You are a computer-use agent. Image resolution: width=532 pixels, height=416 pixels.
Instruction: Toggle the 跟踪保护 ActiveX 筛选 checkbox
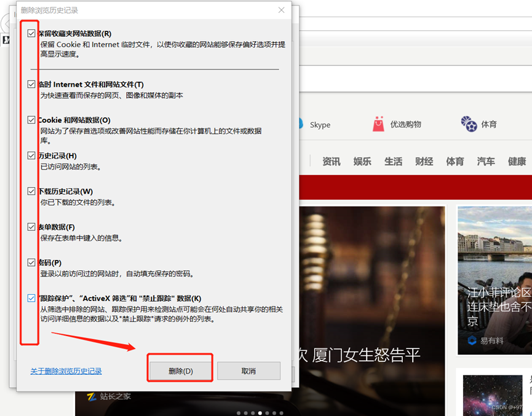31,298
